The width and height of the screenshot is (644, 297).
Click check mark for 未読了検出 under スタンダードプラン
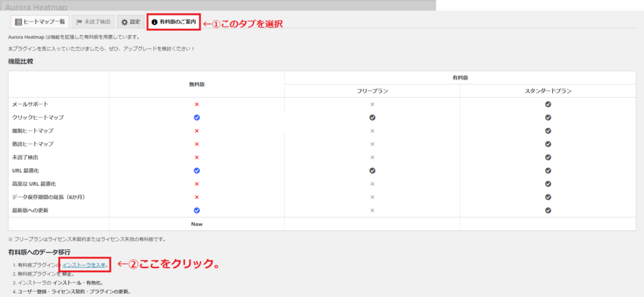[548, 157]
